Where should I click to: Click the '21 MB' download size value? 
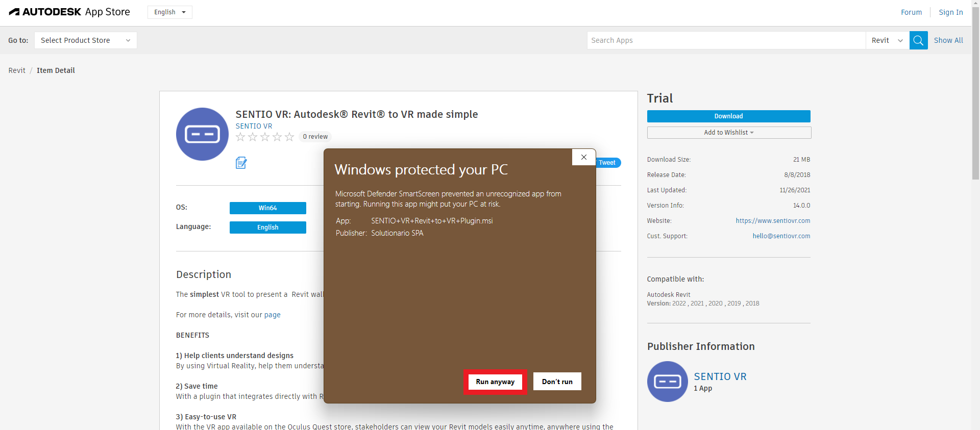tap(801, 160)
